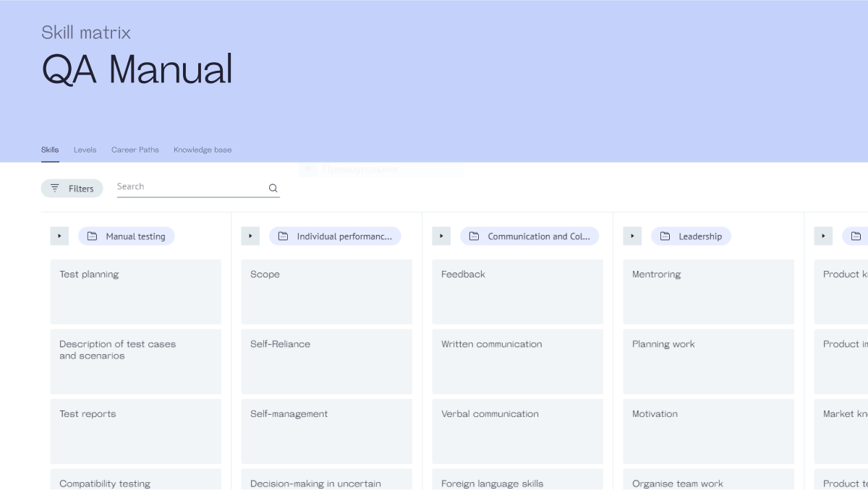Toggle the arrow right of Leadership column
Viewport: 868px width, 490px height.
click(x=823, y=236)
